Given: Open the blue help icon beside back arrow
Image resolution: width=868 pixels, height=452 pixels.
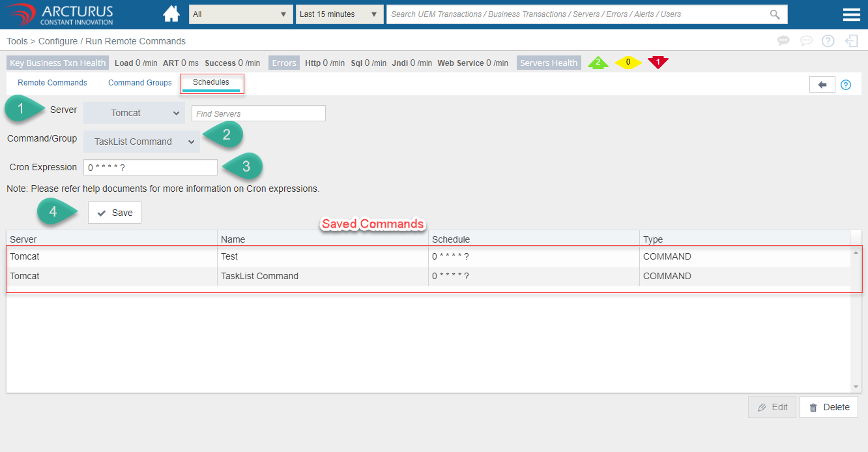Looking at the screenshot, I should pyautogui.click(x=846, y=85).
